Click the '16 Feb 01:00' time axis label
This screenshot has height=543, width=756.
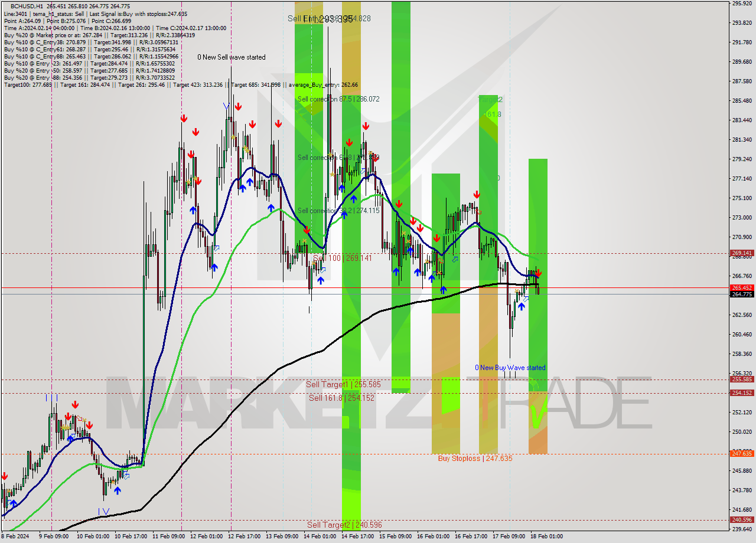[433, 537]
